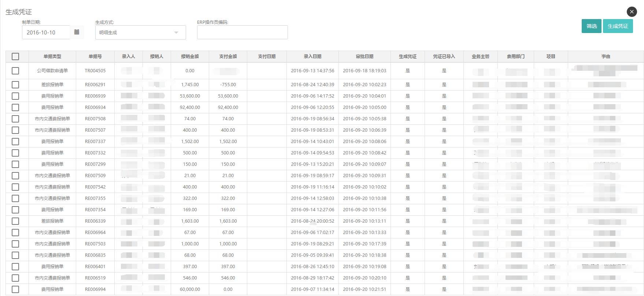Click the 制单日期 field showing 2016-10-10
Image resolution: width=644 pixels, height=296 pixels.
46,32
